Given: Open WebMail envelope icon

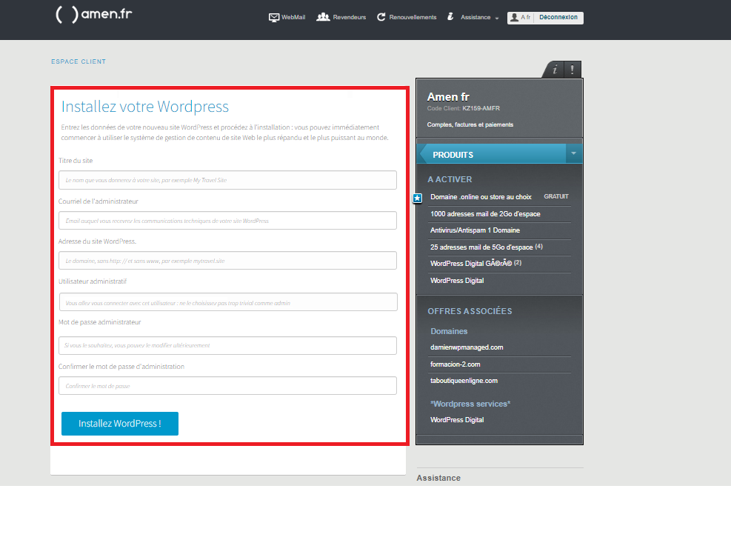Looking at the screenshot, I should (x=273, y=17).
